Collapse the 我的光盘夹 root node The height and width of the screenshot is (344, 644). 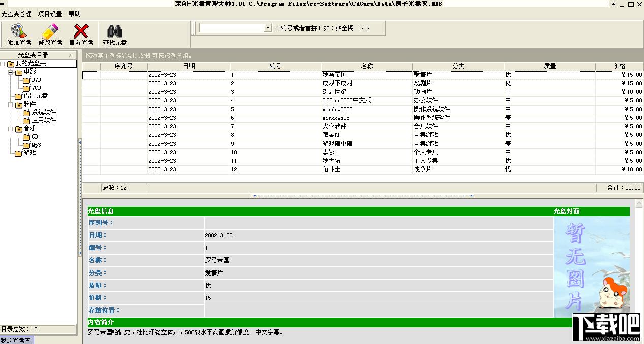3,64
